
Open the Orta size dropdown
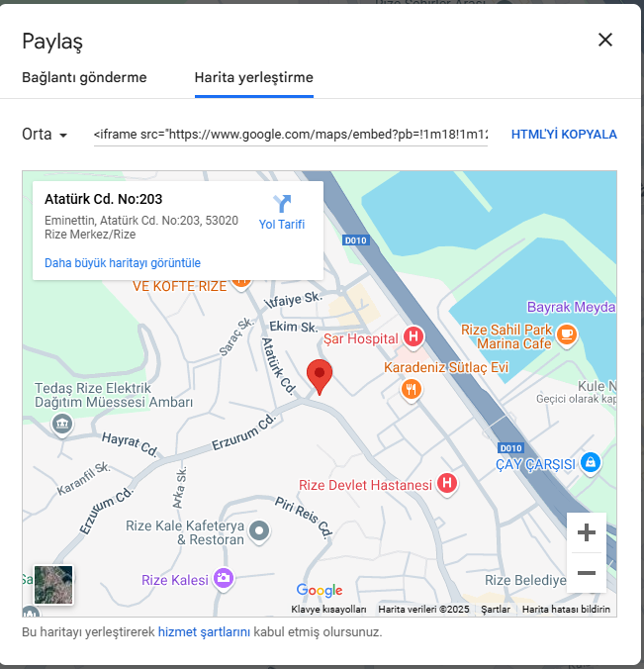coord(45,135)
